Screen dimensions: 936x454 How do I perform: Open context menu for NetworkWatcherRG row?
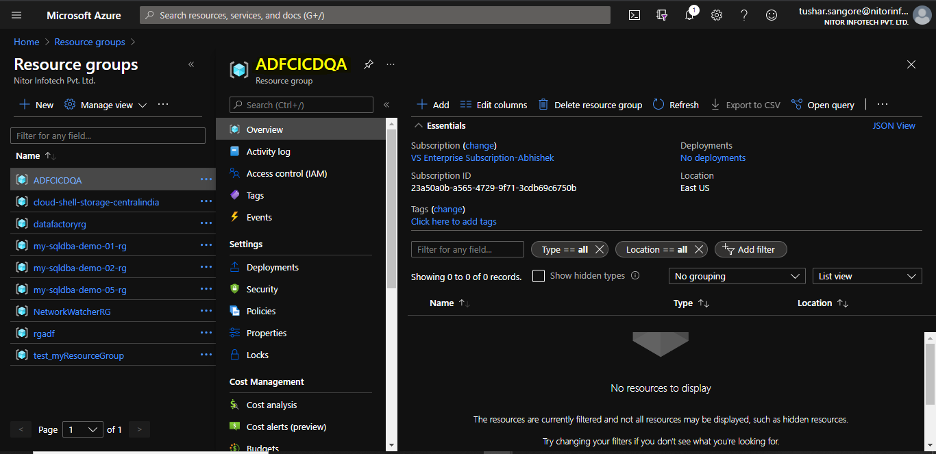click(x=207, y=311)
